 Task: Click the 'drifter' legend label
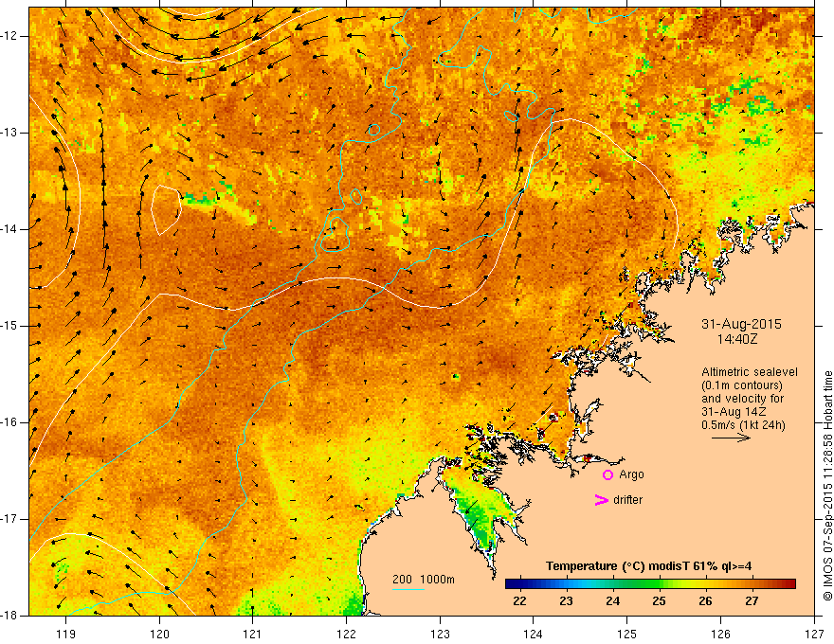(x=627, y=500)
